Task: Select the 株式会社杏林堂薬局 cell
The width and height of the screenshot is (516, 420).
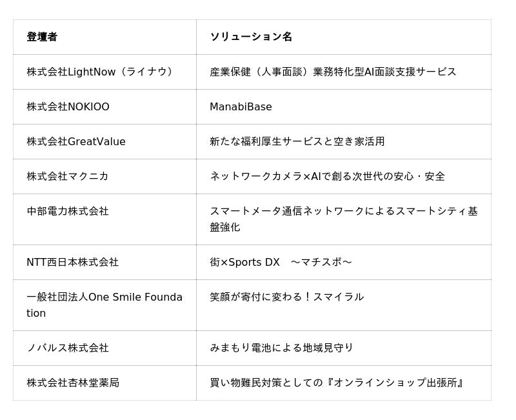Action: click(73, 383)
